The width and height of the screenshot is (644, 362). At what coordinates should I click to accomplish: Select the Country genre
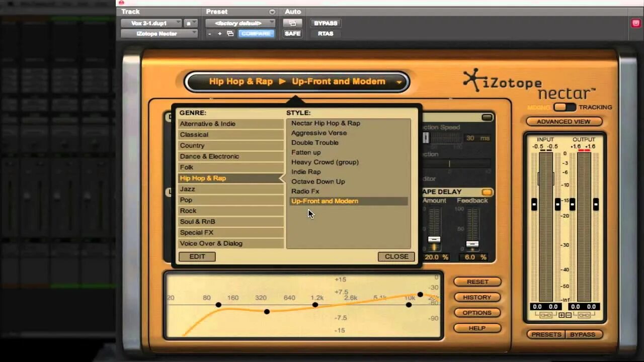pyautogui.click(x=231, y=145)
